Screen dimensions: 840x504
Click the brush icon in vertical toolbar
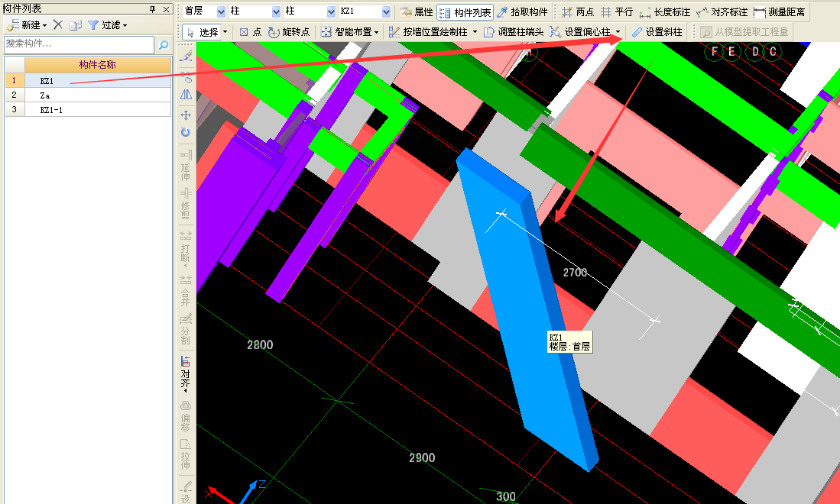(186, 56)
